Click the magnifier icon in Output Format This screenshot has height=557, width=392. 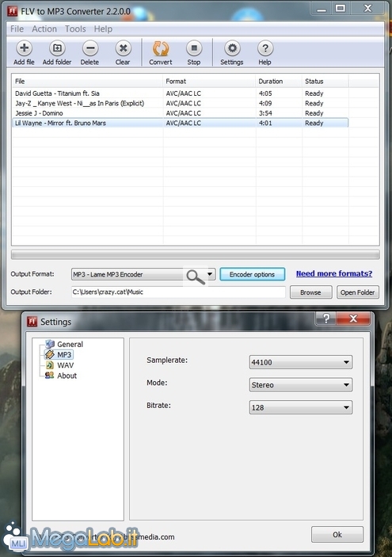click(196, 277)
